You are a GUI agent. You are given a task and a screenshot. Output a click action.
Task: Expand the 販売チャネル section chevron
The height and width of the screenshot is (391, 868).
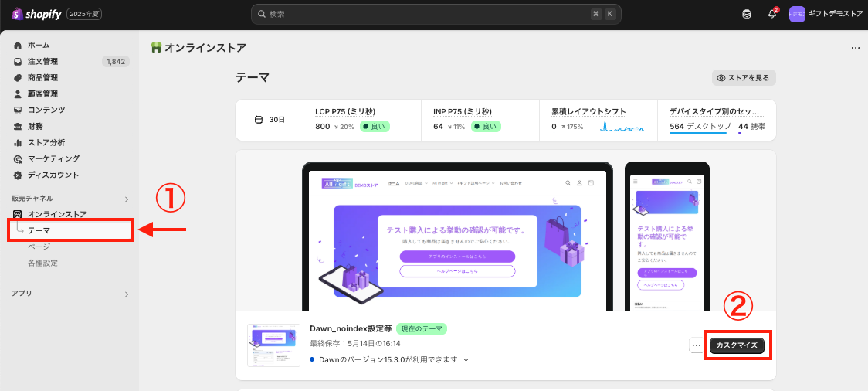(x=126, y=199)
